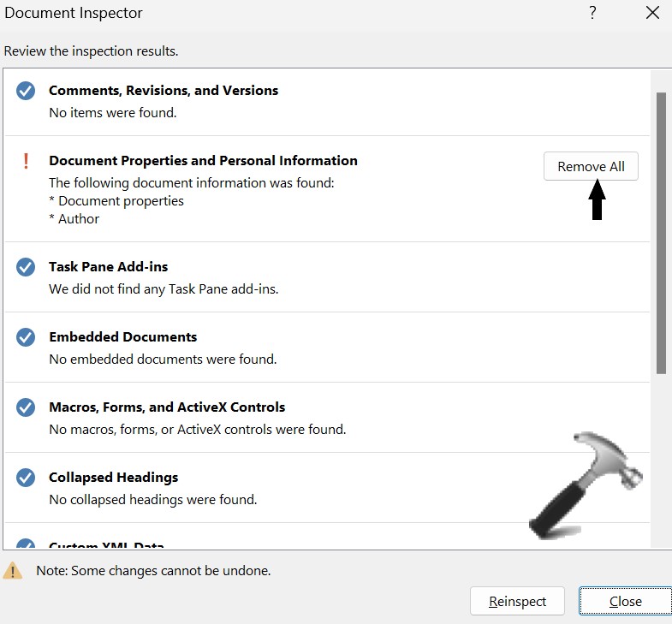Close the dialog using the title bar X
Screen dimensions: 672x624
(651, 13)
